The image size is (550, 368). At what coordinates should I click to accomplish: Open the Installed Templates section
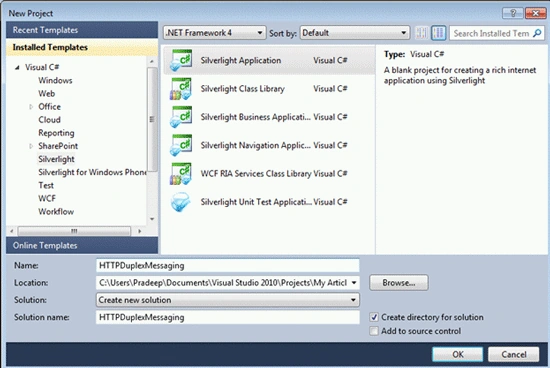pos(82,47)
